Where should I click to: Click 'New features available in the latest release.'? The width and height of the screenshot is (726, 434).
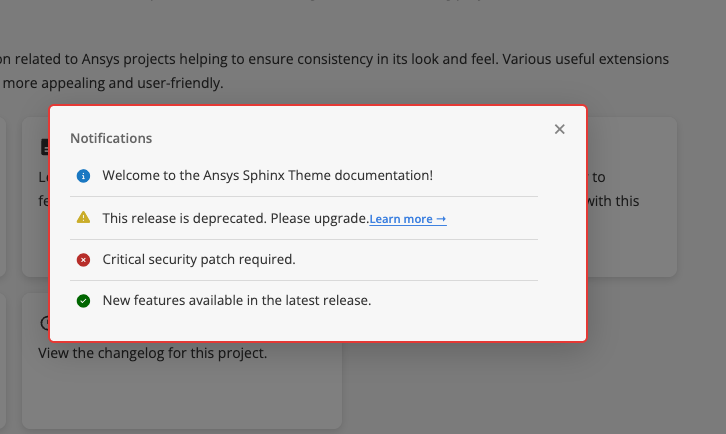pyautogui.click(x=237, y=301)
